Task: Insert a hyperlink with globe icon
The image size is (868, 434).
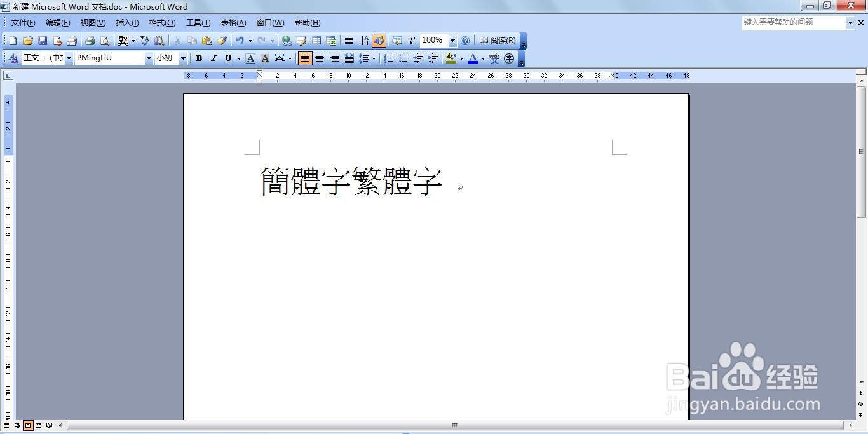Action: 287,41
